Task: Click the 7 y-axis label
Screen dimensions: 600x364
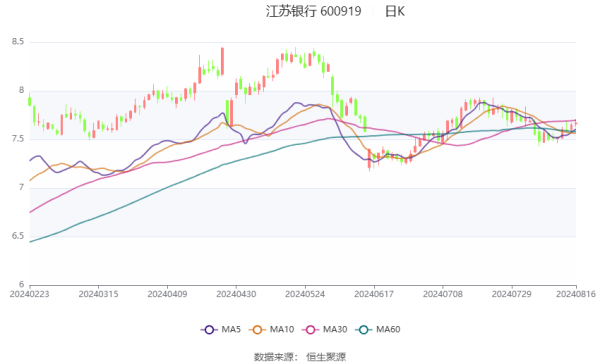Action: tap(21, 187)
